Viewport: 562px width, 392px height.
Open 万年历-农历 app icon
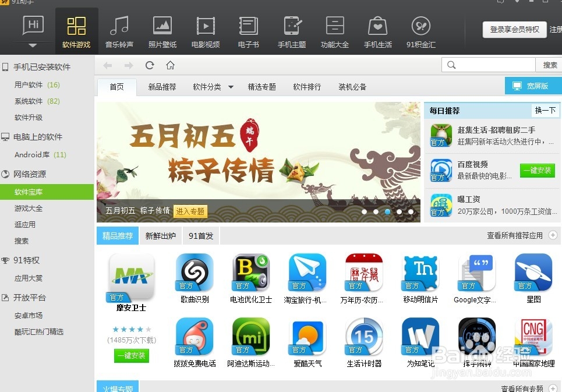point(364,272)
